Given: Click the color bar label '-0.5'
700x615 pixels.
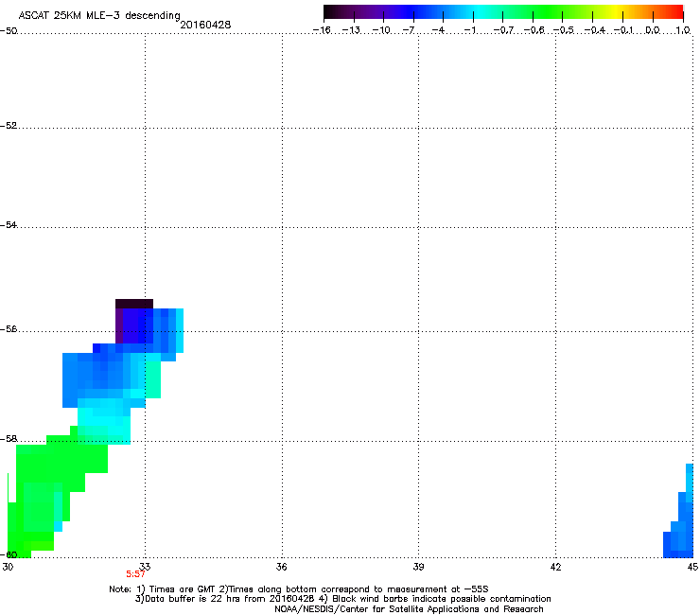Looking at the screenshot, I should tap(564, 30).
